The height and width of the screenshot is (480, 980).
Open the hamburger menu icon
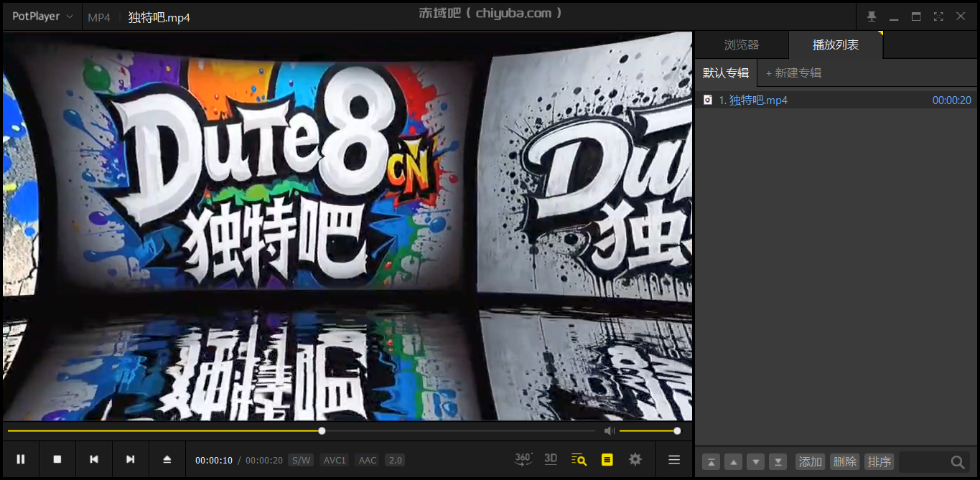[x=674, y=459]
